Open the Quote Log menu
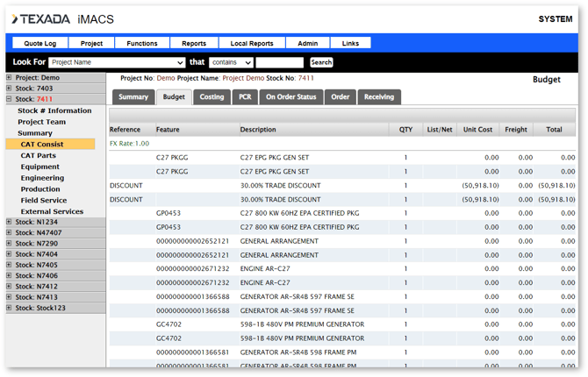588x377 pixels. tap(40, 43)
